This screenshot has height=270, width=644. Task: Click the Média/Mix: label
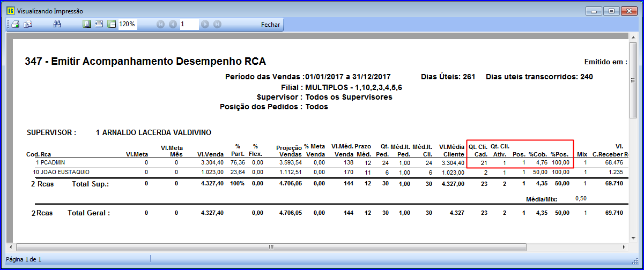point(542,199)
